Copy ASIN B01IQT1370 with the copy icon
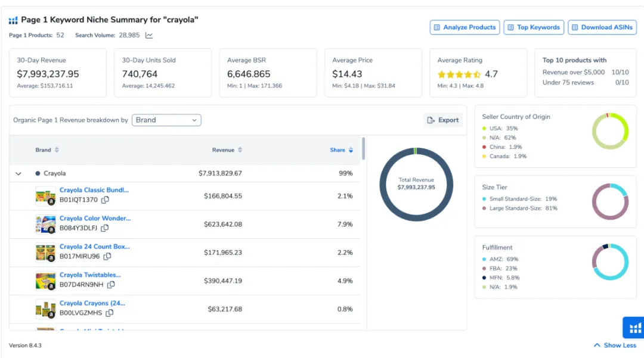Image resolution: width=644 pixels, height=358 pixels. coord(105,200)
